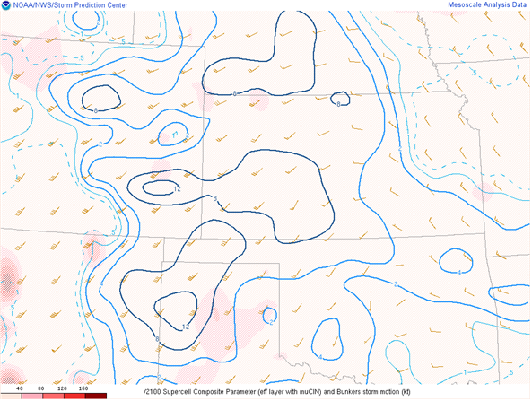Click the NOAA logo icon in header
532x401 pixels.
[6, 5]
